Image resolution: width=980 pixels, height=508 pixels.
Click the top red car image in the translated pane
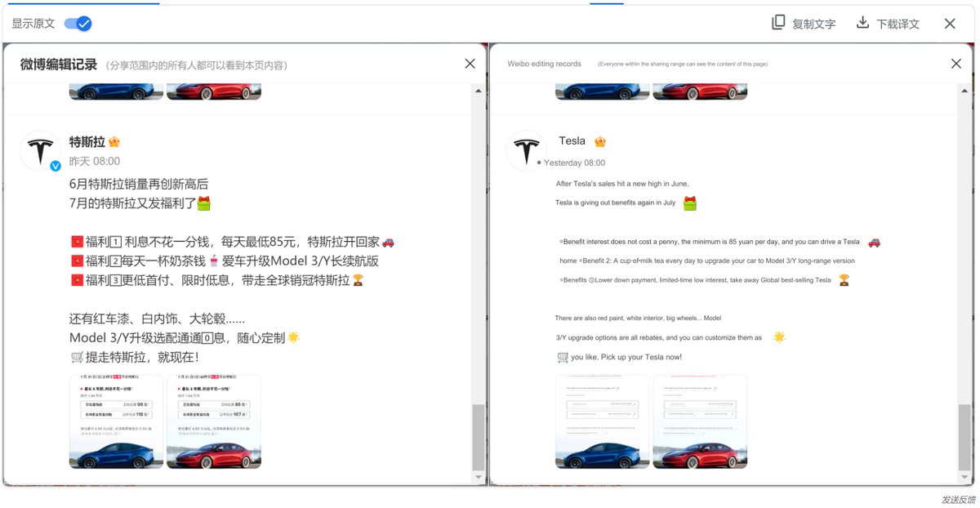(700, 91)
